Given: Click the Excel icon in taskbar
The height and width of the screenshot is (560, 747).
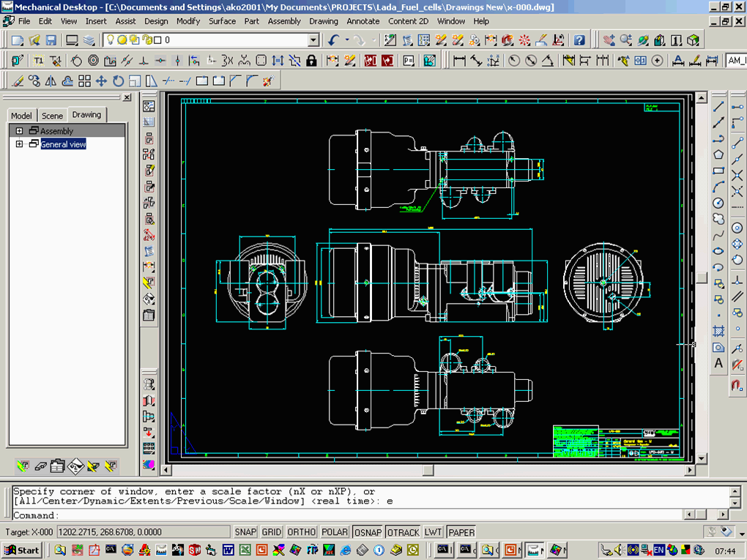Looking at the screenshot, I should 245,550.
